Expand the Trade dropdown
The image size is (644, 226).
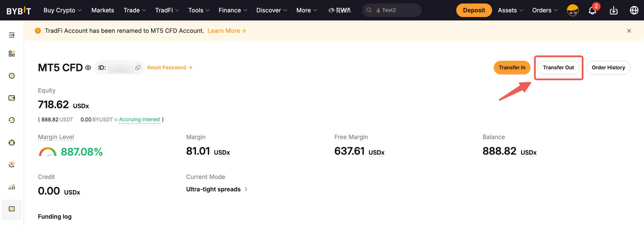coord(135,10)
